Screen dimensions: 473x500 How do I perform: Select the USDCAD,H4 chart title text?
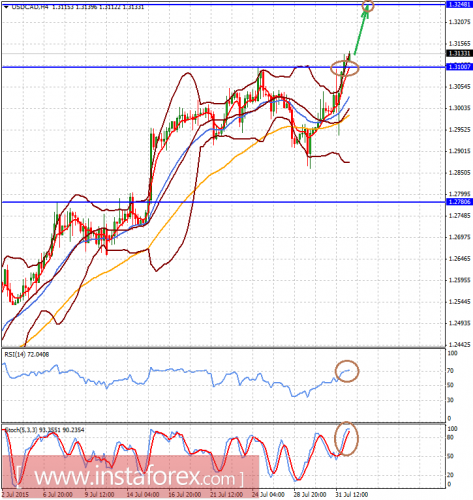30,7
